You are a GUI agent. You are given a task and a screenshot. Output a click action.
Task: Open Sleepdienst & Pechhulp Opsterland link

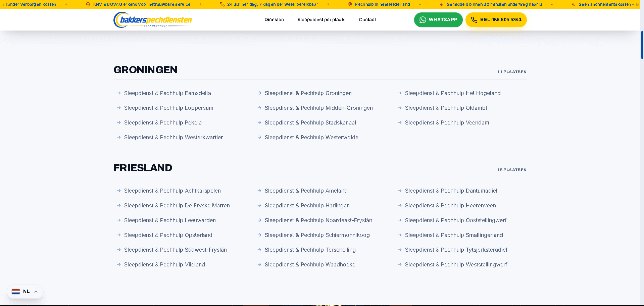click(168, 235)
